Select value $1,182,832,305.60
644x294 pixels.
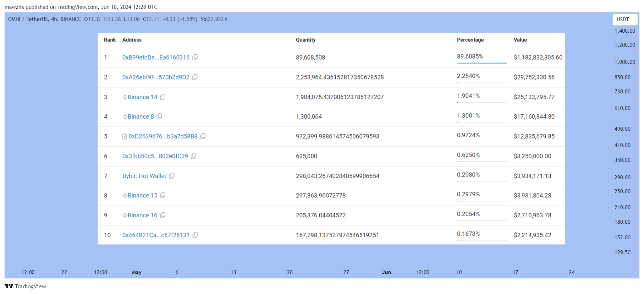tap(538, 58)
